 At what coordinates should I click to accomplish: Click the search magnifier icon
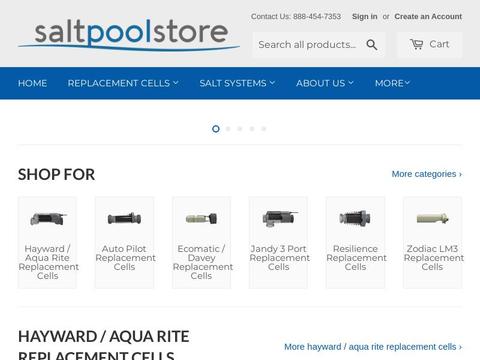tap(372, 45)
